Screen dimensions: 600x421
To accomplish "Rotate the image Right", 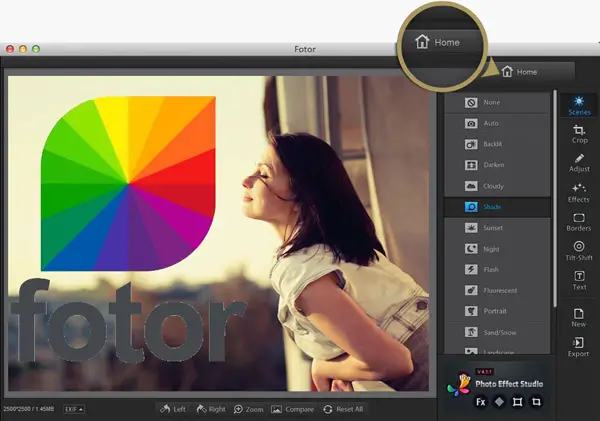I will pos(211,409).
